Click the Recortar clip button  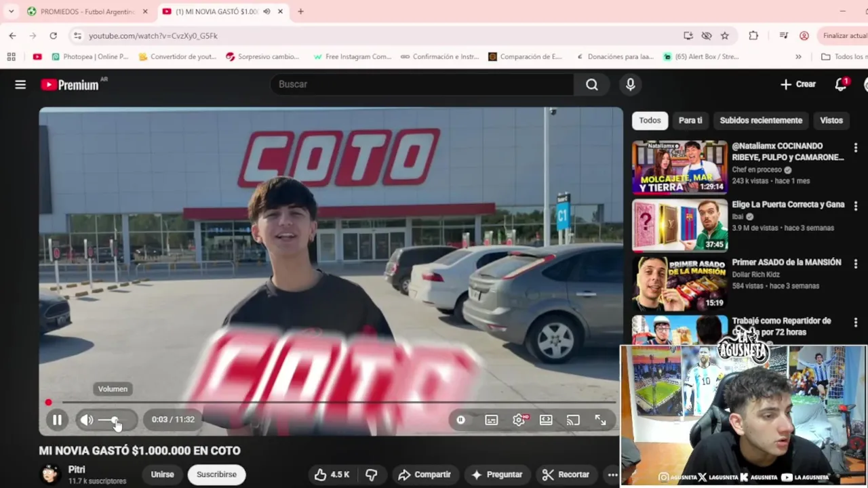pyautogui.click(x=566, y=474)
